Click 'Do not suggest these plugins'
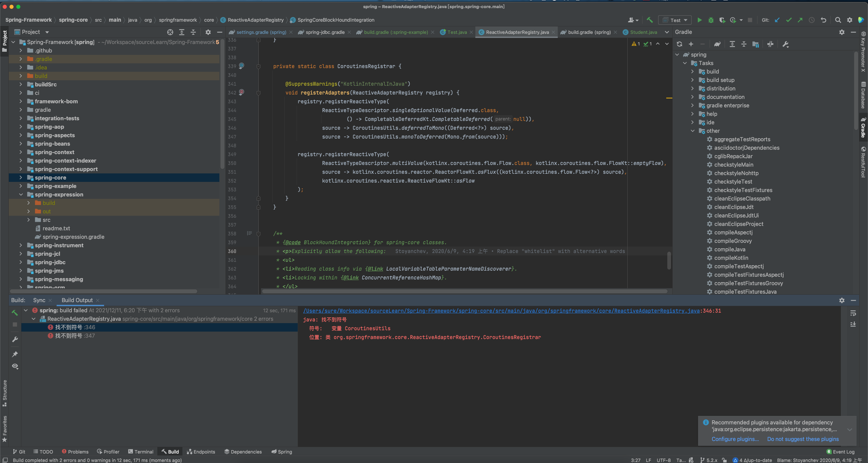This screenshot has width=868, height=463. [803, 439]
